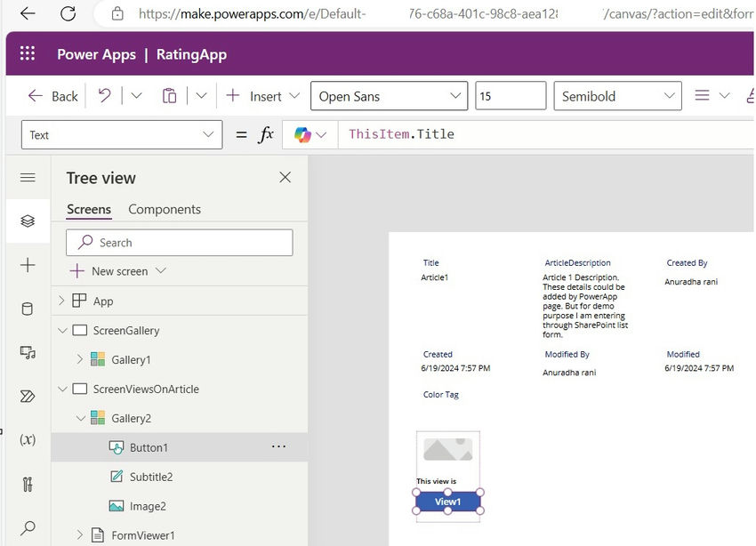Select Subtitle2 in the tree
Screen dimensions: 756x546
tap(151, 478)
